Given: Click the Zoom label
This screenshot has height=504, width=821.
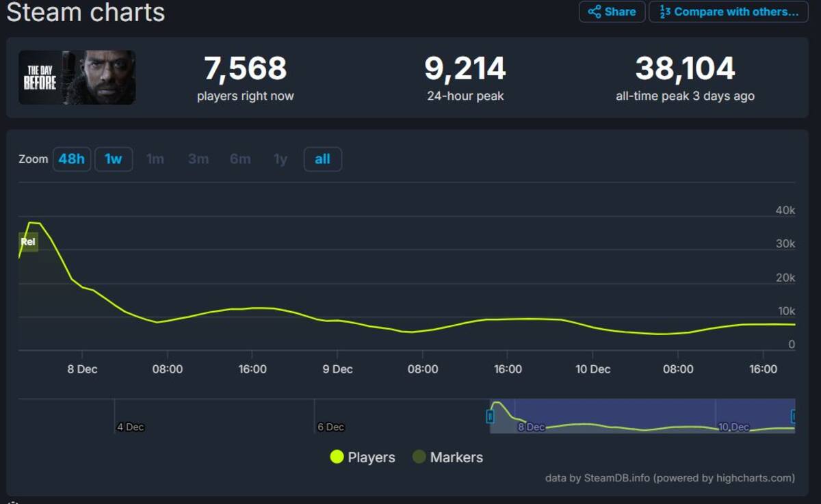Looking at the screenshot, I should (x=33, y=159).
